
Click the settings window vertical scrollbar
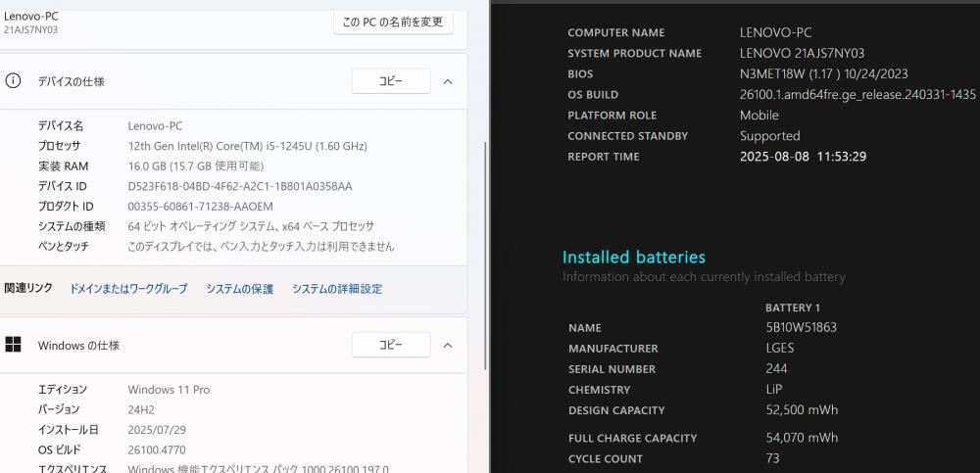486,255
